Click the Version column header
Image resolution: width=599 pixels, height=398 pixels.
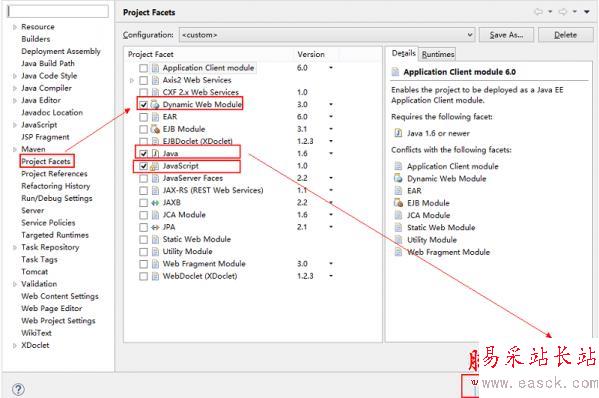pos(311,54)
